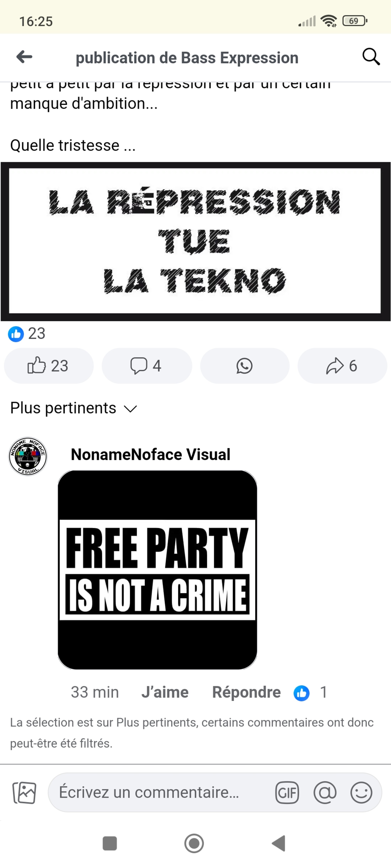Open the comments bubble showing 4
The height and width of the screenshot is (868, 391).
pos(147,366)
